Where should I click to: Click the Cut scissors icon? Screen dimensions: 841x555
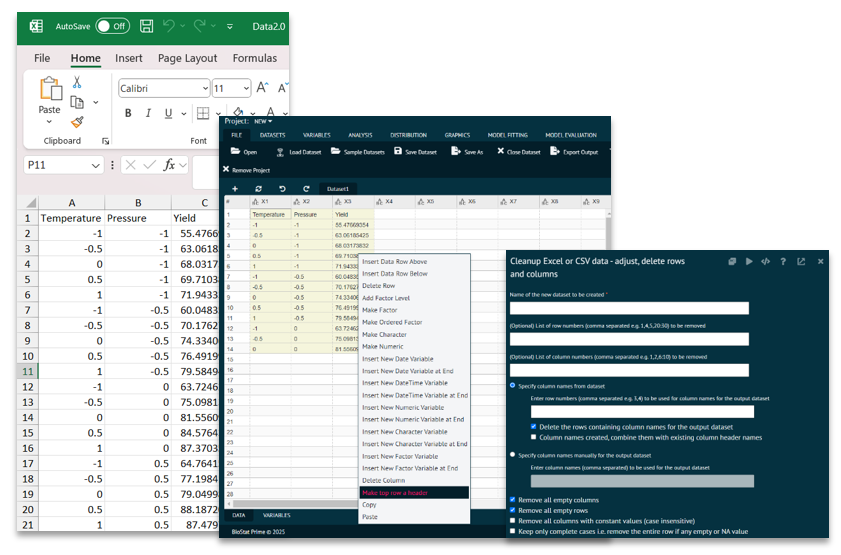(76, 83)
